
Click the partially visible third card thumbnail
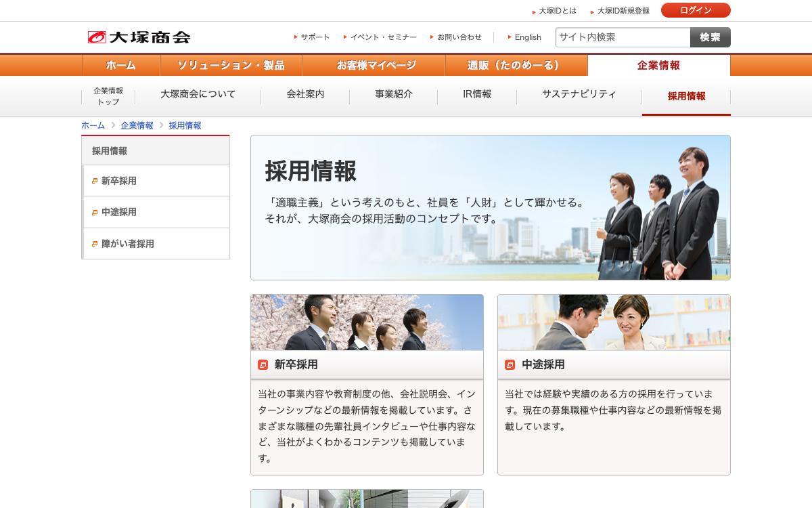point(367,499)
